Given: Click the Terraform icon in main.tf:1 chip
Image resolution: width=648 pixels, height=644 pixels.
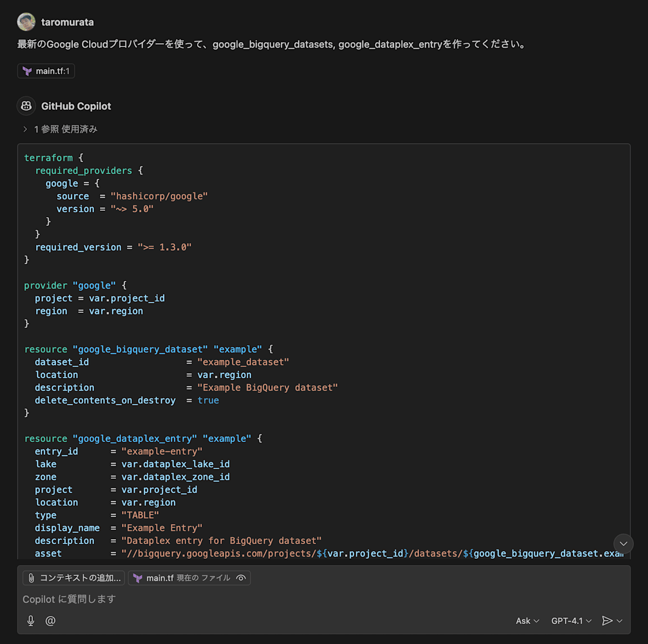Looking at the screenshot, I should (x=28, y=71).
